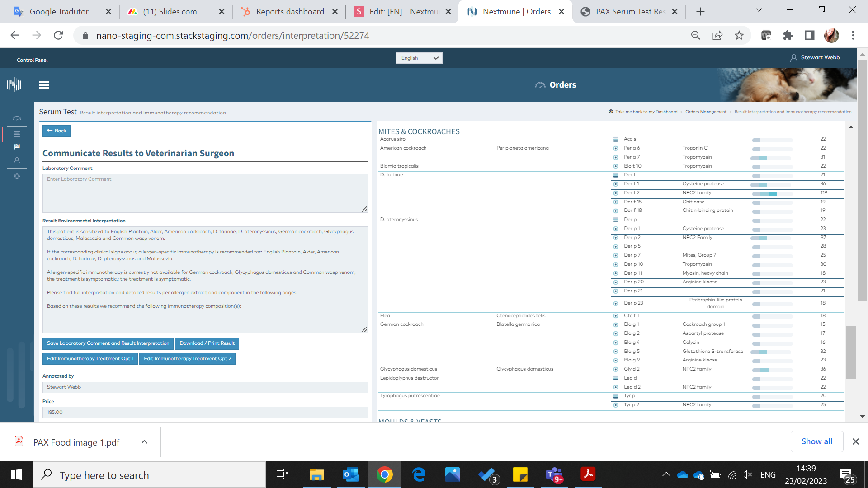Expand the Chrome tab search chevron
This screenshot has height=488, width=868.
pos(759,10)
